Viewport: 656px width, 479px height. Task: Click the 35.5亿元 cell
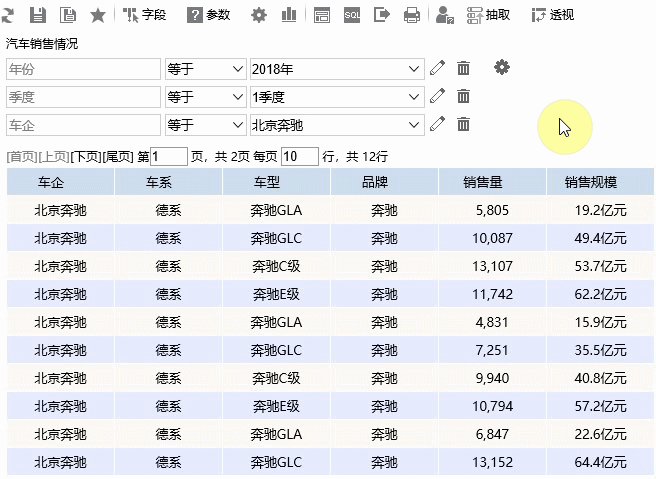point(600,350)
